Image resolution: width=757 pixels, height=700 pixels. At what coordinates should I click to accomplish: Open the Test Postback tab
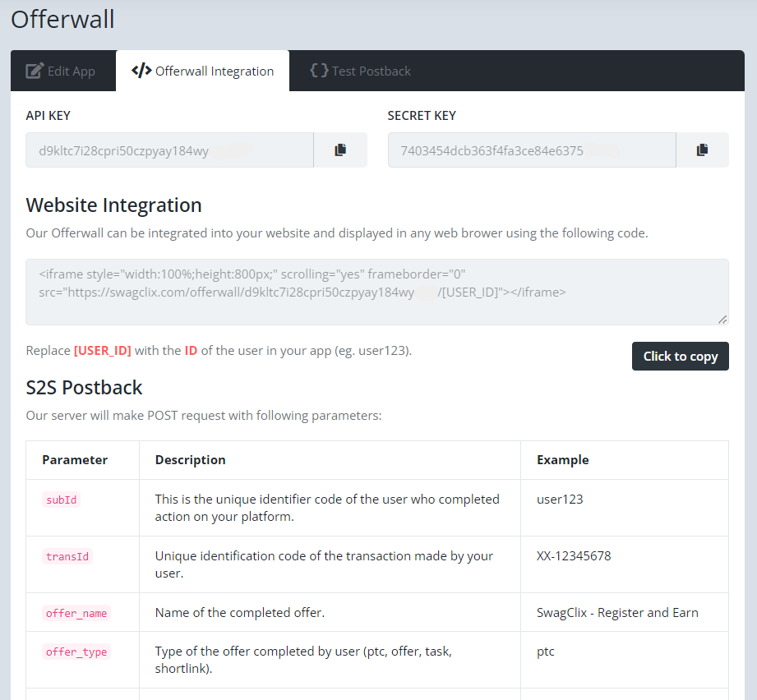click(x=360, y=71)
